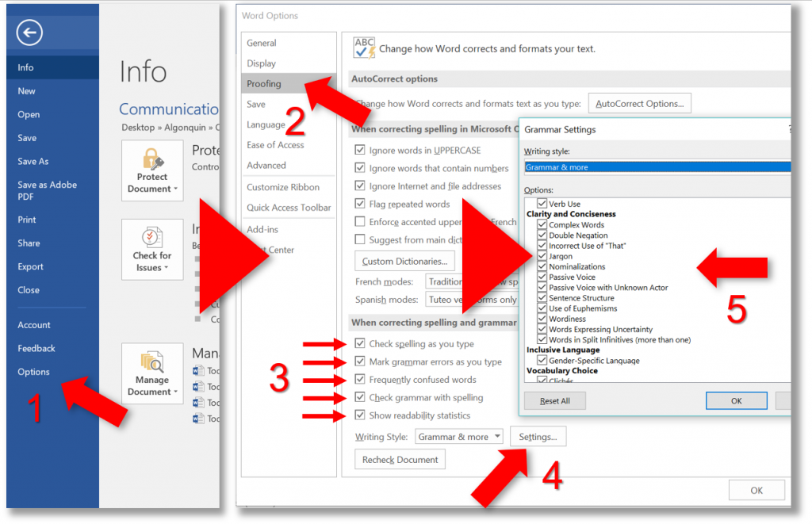Viewport: 812px width, 524px height.
Task: Click the Check for Issues icon
Action: pos(152,238)
